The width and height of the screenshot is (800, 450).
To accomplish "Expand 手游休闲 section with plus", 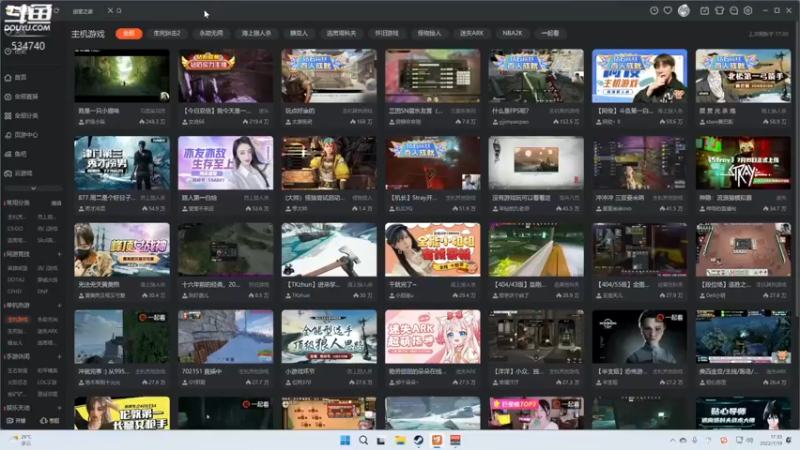I will (59, 357).
